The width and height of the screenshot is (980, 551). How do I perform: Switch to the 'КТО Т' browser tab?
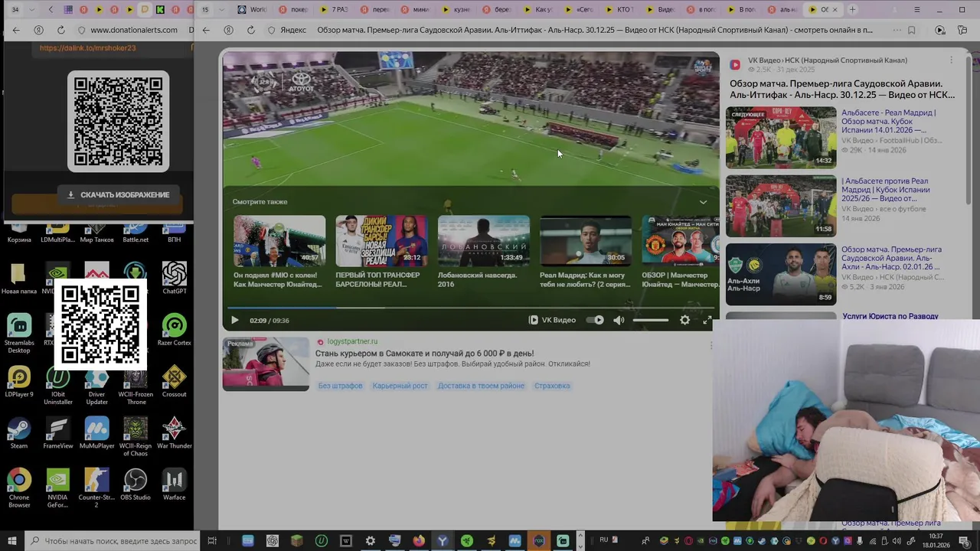click(x=619, y=10)
